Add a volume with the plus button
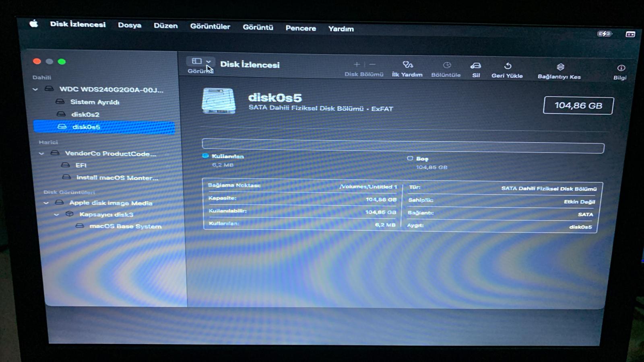 tap(357, 64)
